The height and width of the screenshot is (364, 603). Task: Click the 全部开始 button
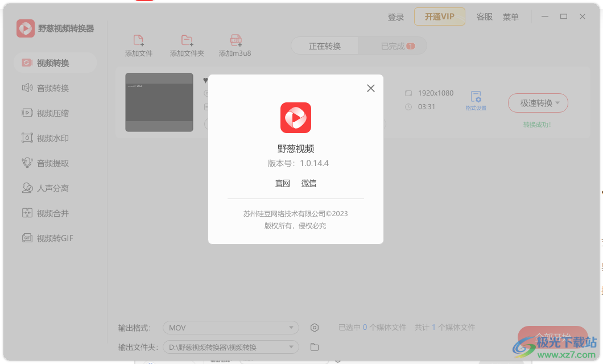(552, 337)
